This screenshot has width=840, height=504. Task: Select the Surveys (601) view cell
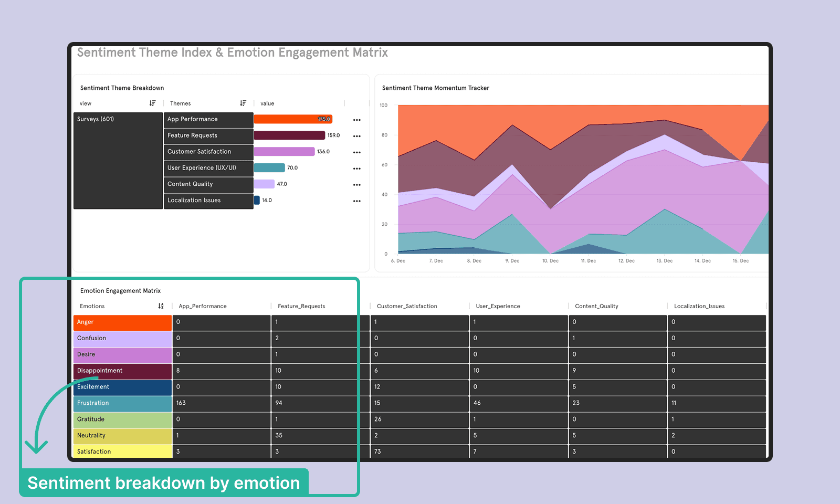click(x=118, y=161)
